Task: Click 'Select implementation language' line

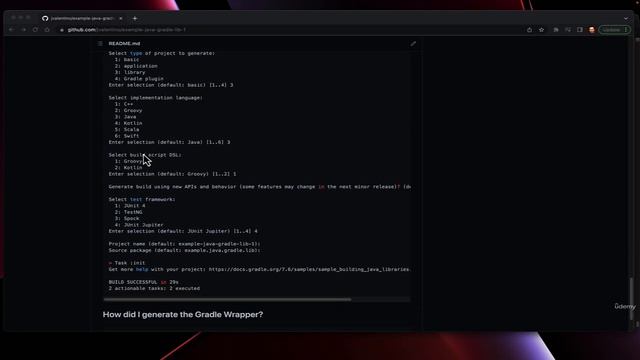Action: point(156,98)
